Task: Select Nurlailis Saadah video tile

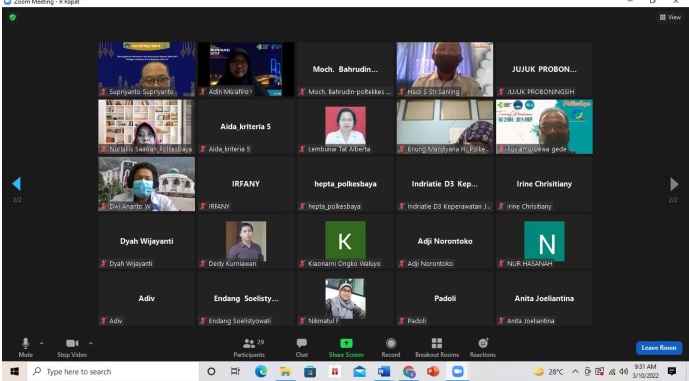Action: (147, 127)
